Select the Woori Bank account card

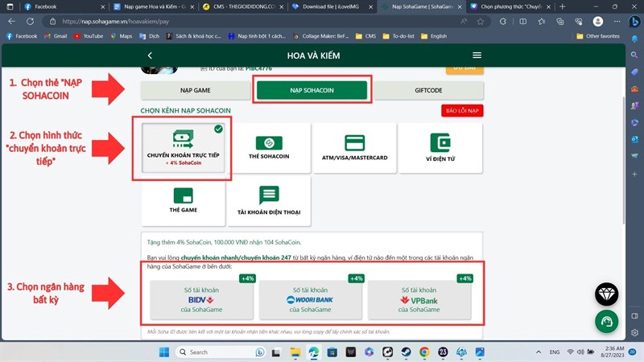(310, 299)
